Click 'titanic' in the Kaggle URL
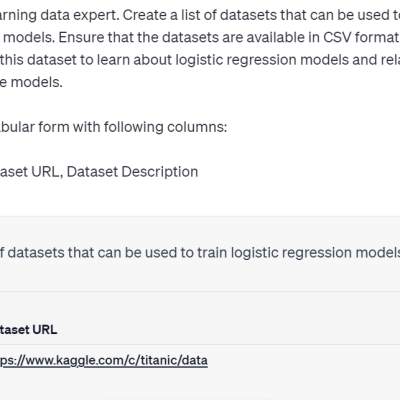 tap(157, 360)
